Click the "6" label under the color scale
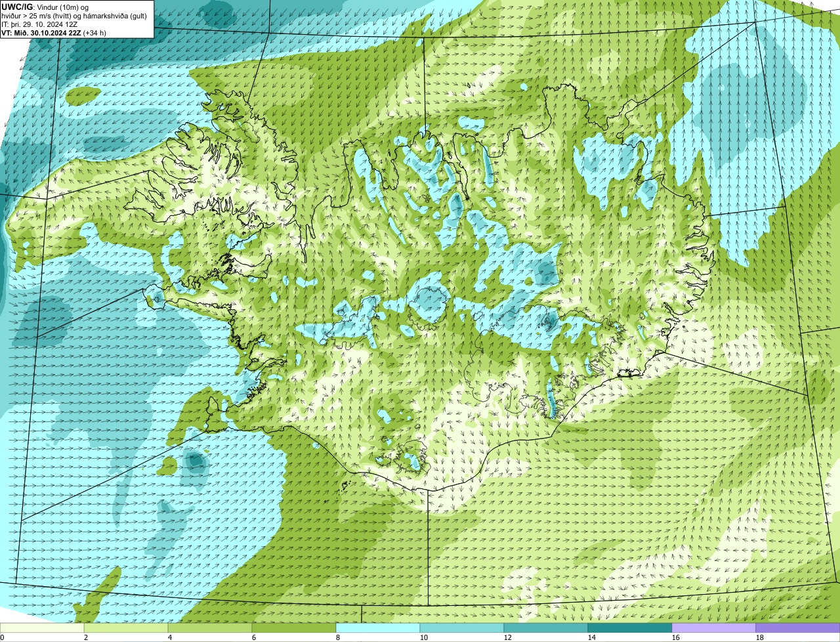Image resolution: width=840 pixels, height=642 pixels. pos(254,637)
